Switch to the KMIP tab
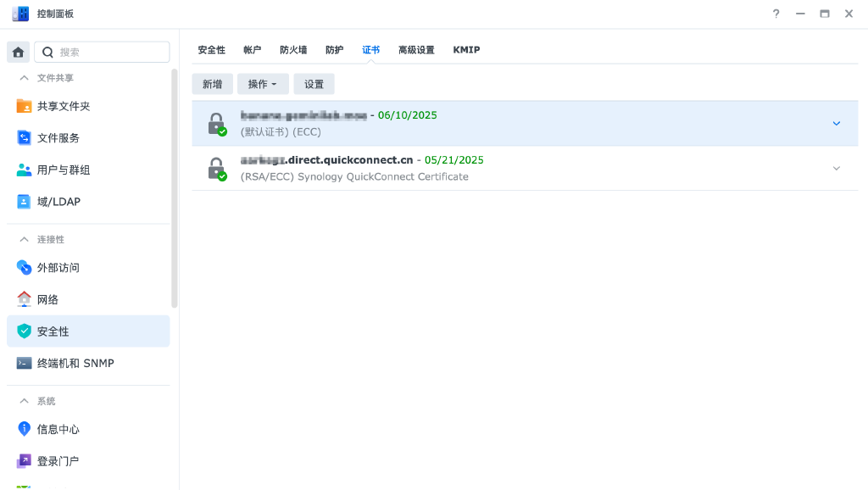Screen dimensions: 868x490 coord(465,49)
